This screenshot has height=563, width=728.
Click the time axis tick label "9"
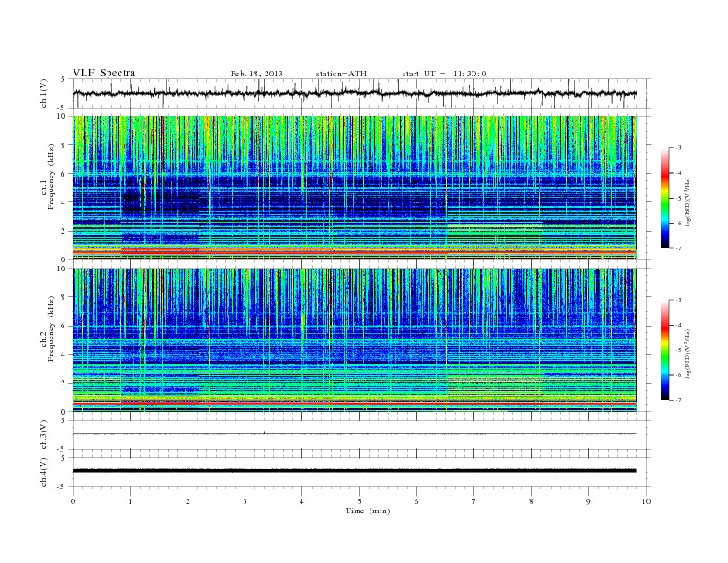(588, 501)
